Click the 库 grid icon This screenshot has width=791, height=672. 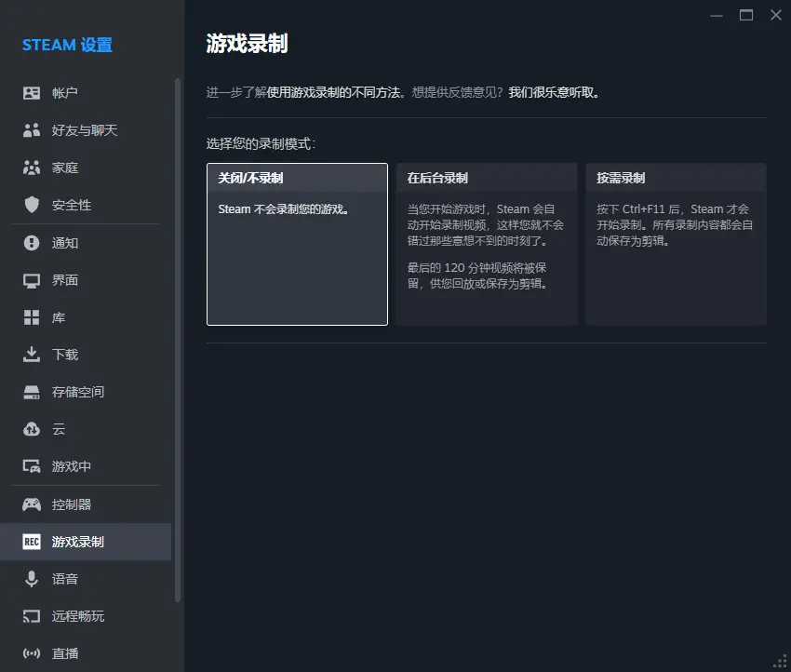click(x=32, y=317)
